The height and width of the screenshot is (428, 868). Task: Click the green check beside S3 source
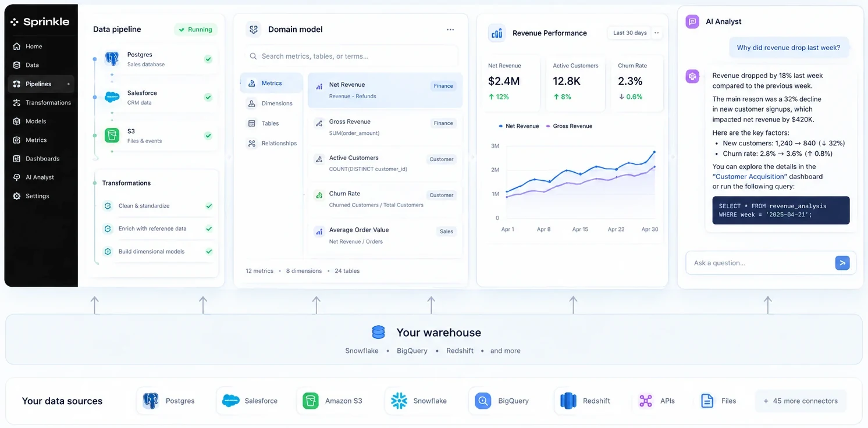coord(208,135)
